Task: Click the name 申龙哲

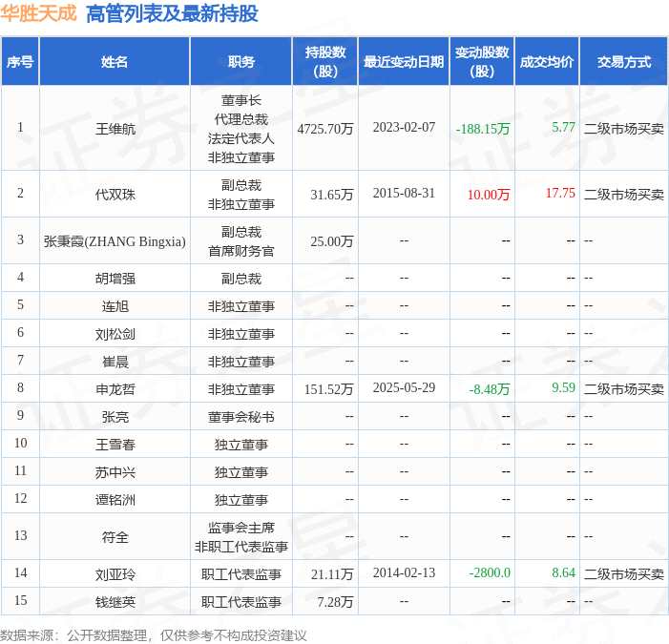Action: click(x=115, y=390)
